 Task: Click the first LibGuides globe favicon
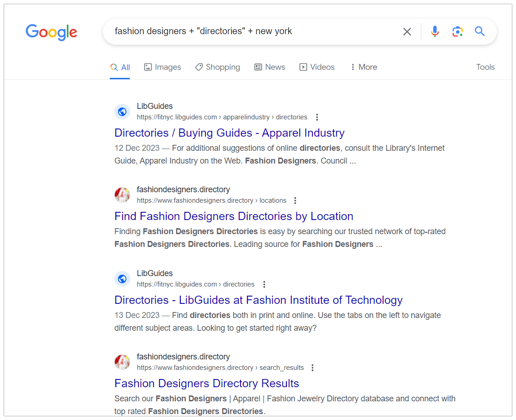(x=122, y=112)
